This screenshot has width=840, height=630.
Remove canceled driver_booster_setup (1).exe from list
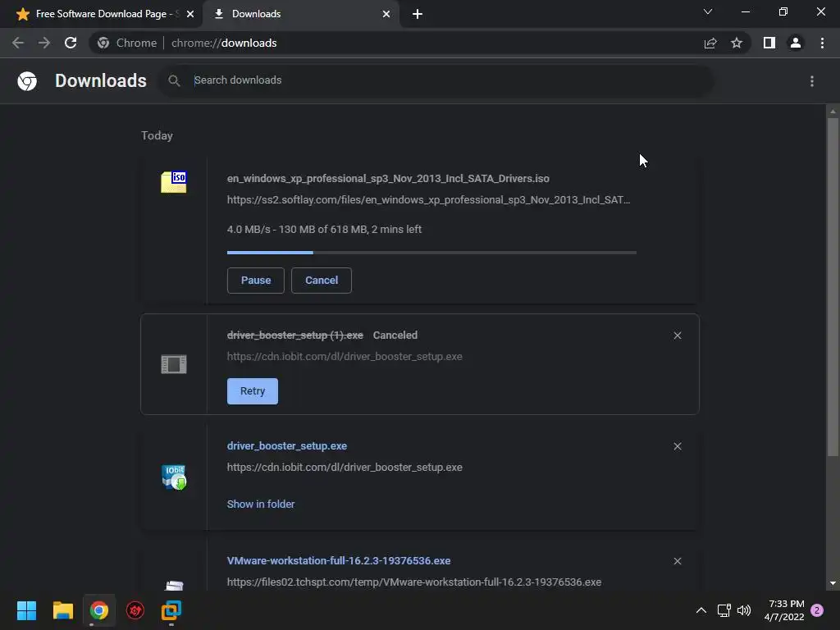click(x=678, y=336)
